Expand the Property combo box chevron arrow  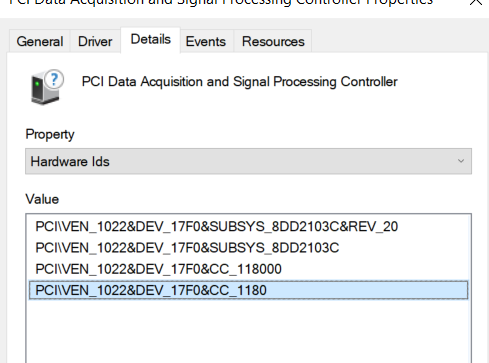pyautogui.click(x=461, y=161)
